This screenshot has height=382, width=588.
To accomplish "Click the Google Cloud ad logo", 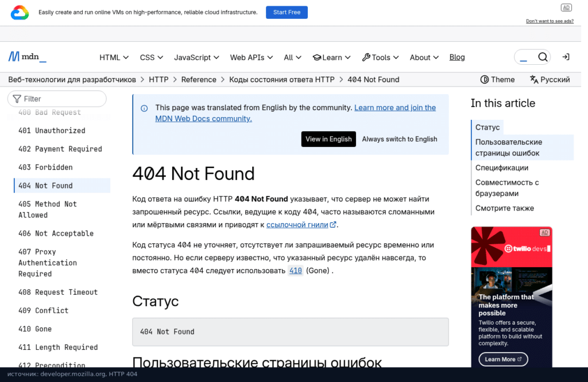I will tap(20, 13).
